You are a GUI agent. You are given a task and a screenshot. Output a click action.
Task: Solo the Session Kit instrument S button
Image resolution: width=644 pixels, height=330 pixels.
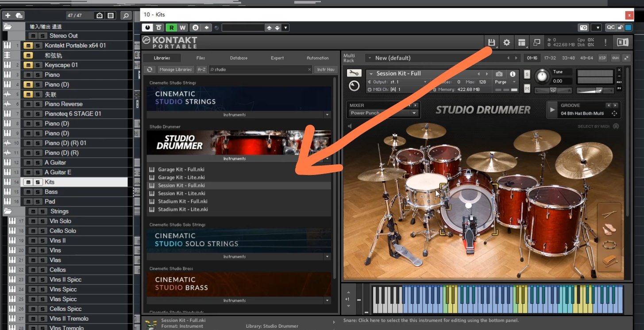tap(527, 74)
